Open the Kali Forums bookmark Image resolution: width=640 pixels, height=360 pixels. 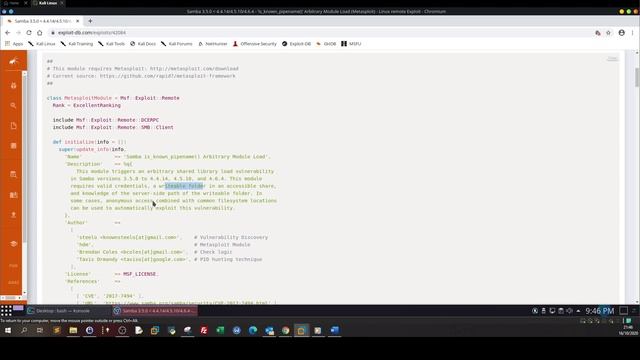(x=176, y=44)
